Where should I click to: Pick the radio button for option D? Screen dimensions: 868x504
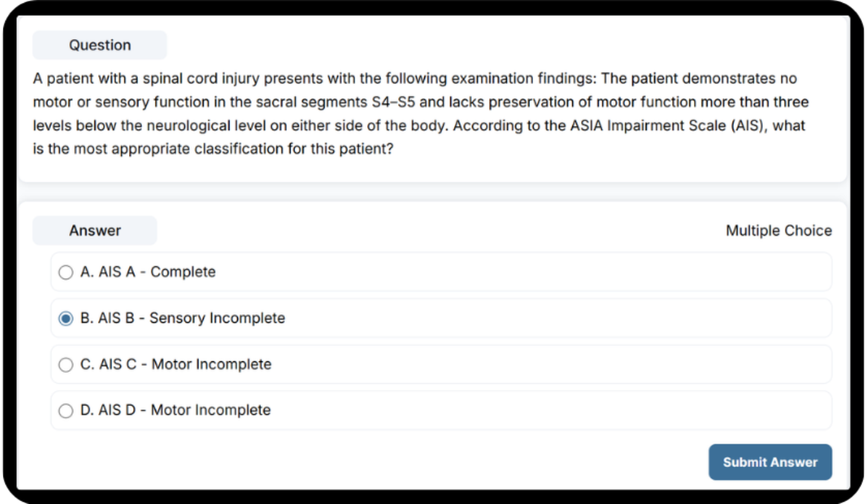66,410
